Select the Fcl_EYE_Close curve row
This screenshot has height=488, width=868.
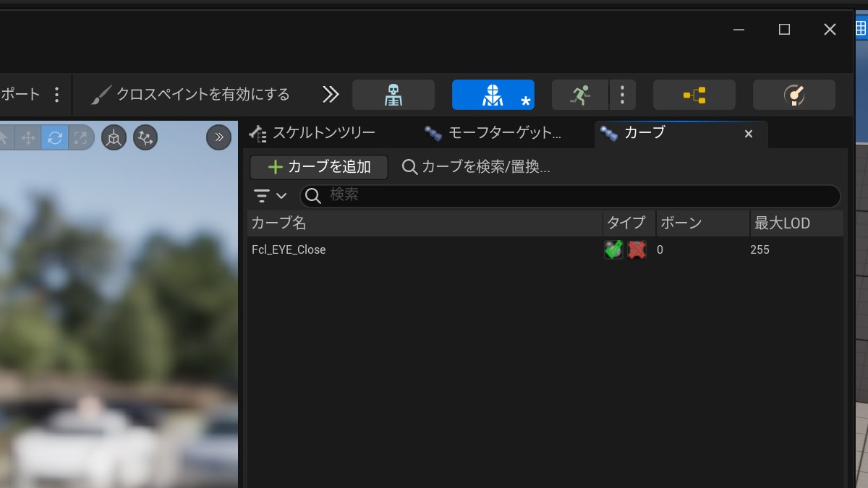[x=545, y=249]
